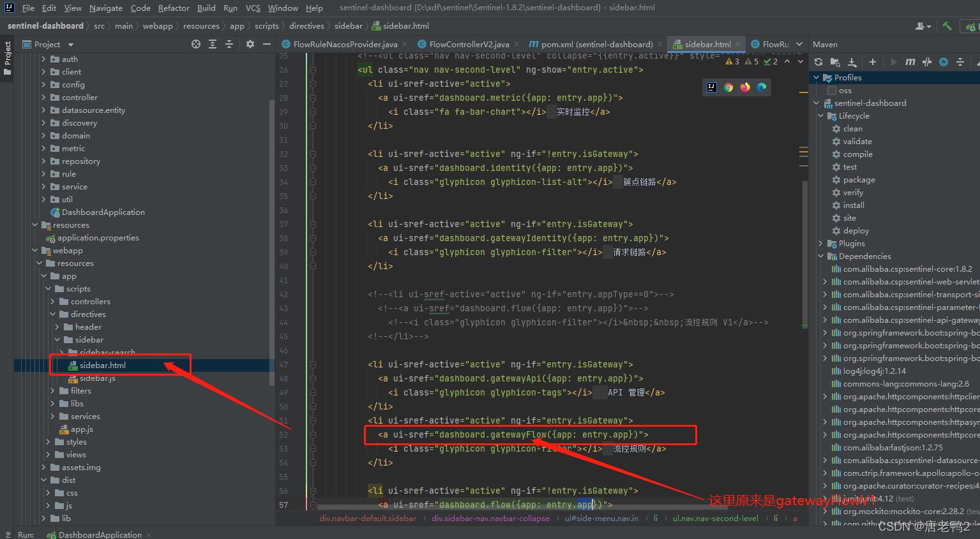The width and height of the screenshot is (980, 539).
Task: Open user account icon in toolbar
Action: 923,26
